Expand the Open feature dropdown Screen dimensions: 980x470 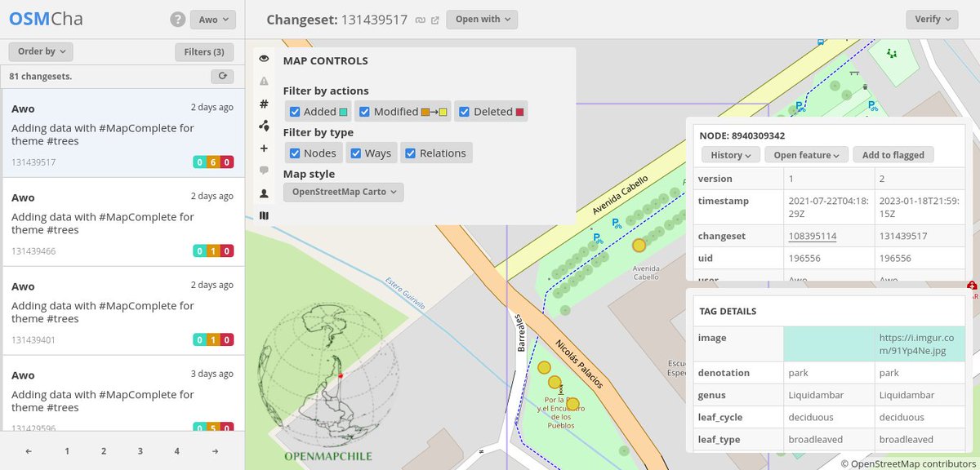click(806, 155)
